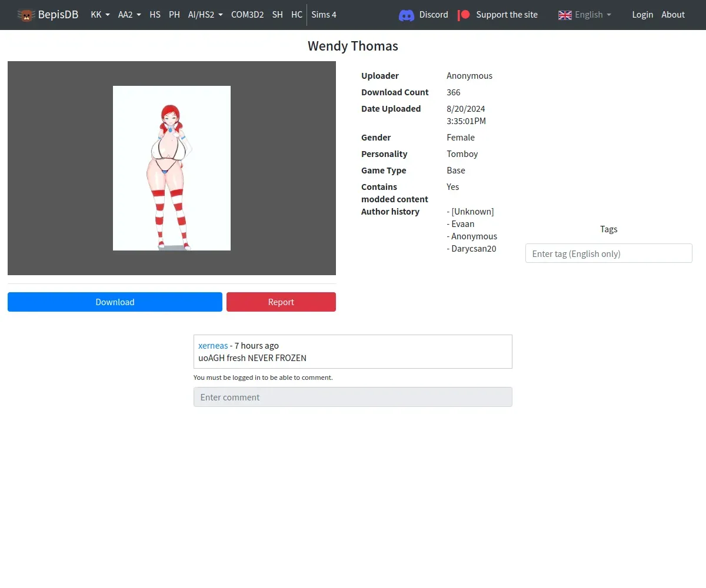Click Support the site link

(x=507, y=15)
